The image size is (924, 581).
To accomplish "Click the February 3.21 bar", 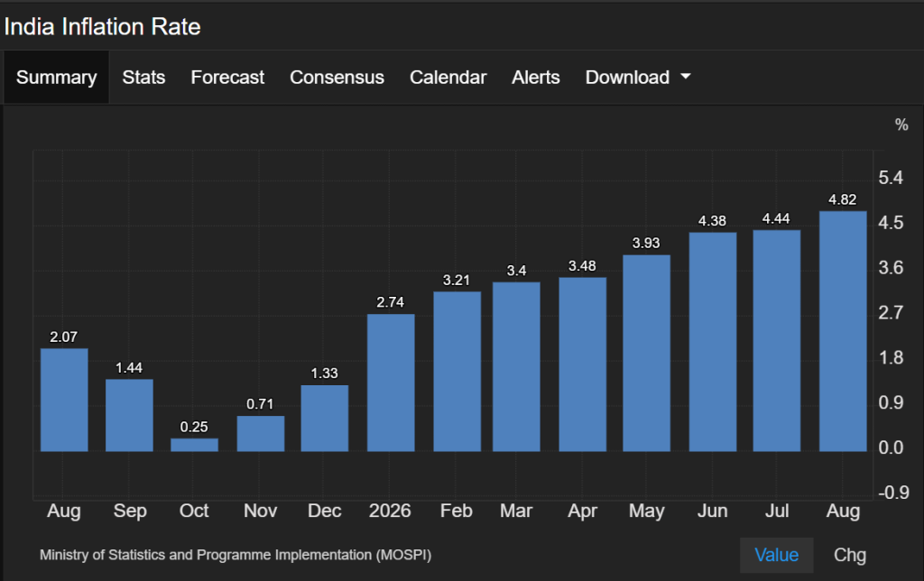I will click(x=457, y=372).
